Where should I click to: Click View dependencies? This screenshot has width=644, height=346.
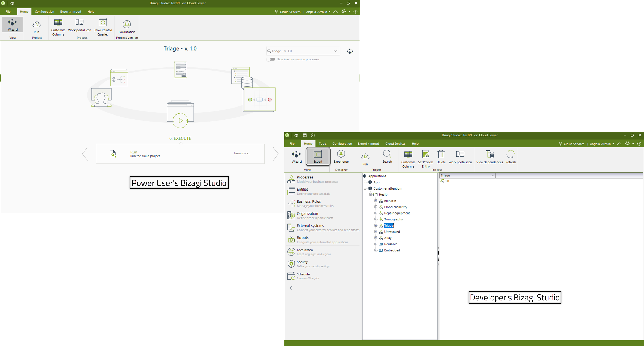tap(490, 157)
